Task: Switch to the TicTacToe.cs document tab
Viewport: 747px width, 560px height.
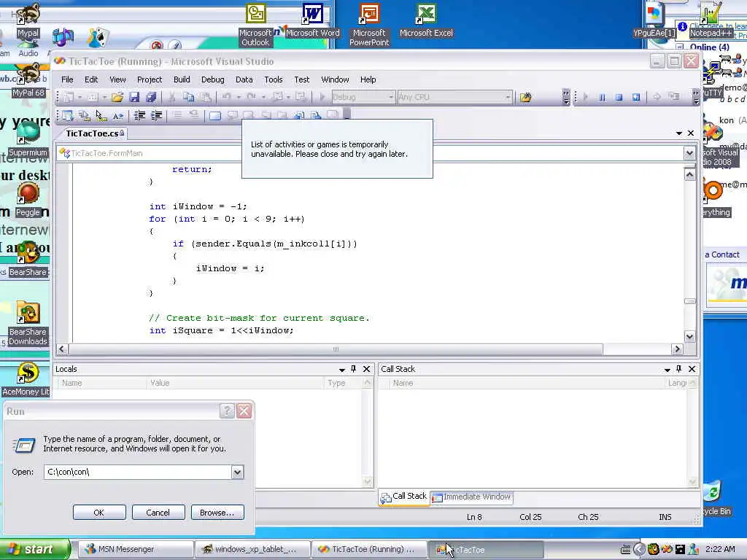Action: click(94, 133)
